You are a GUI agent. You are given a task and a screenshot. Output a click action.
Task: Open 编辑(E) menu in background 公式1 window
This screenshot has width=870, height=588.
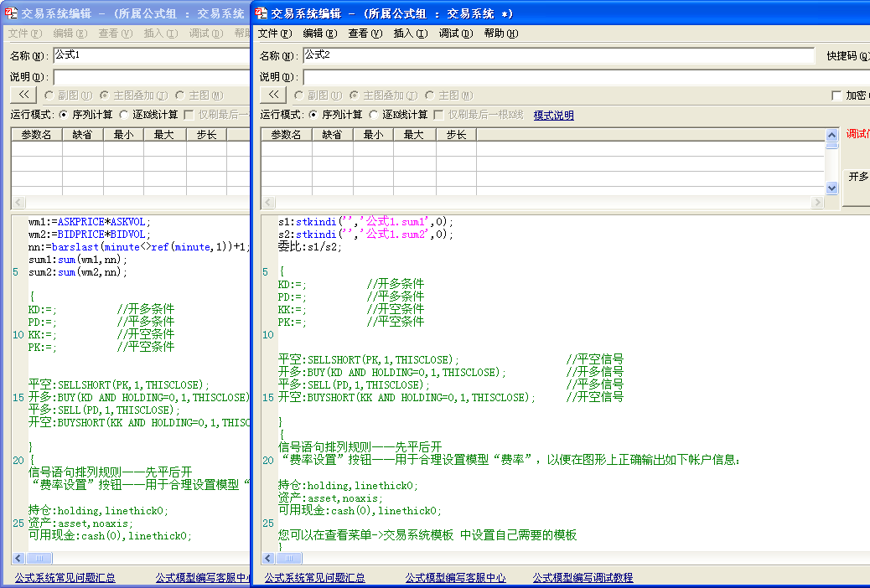(70, 34)
